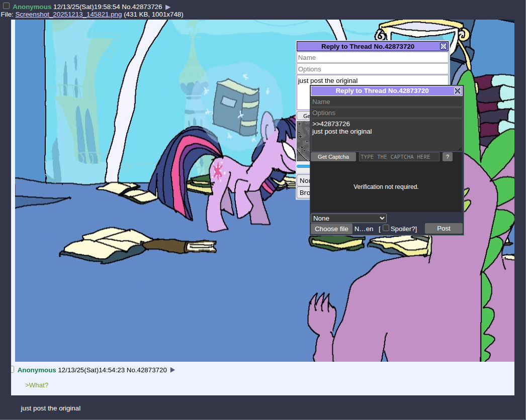Viewport: 526px width, 420px height.
Task: Click the captcha help question mark button
Action: tap(447, 157)
